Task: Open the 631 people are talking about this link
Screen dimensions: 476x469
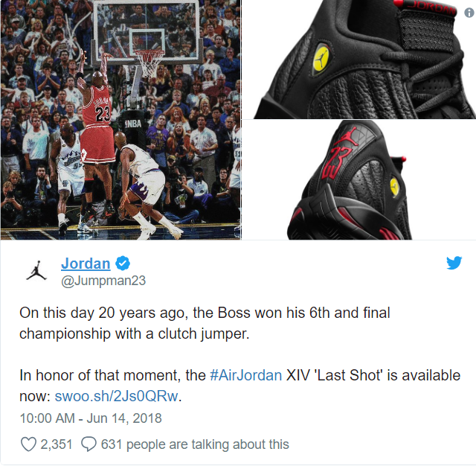Action: click(195, 444)
